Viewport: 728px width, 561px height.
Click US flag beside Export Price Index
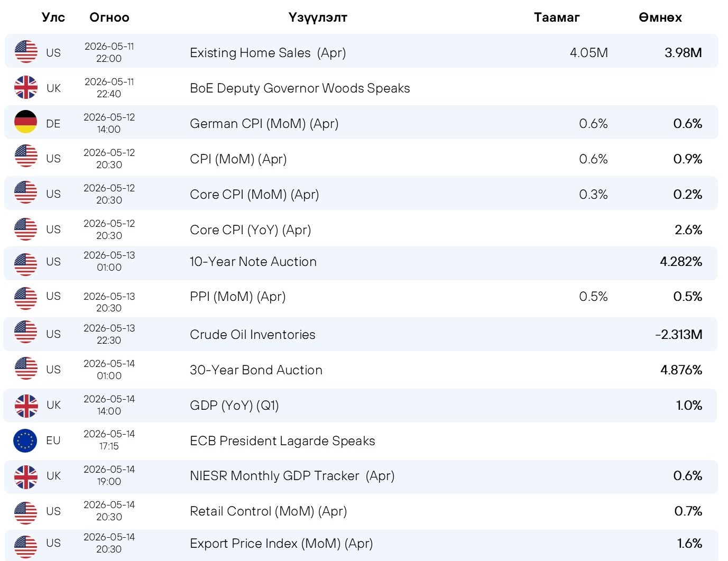pos(26,546)
